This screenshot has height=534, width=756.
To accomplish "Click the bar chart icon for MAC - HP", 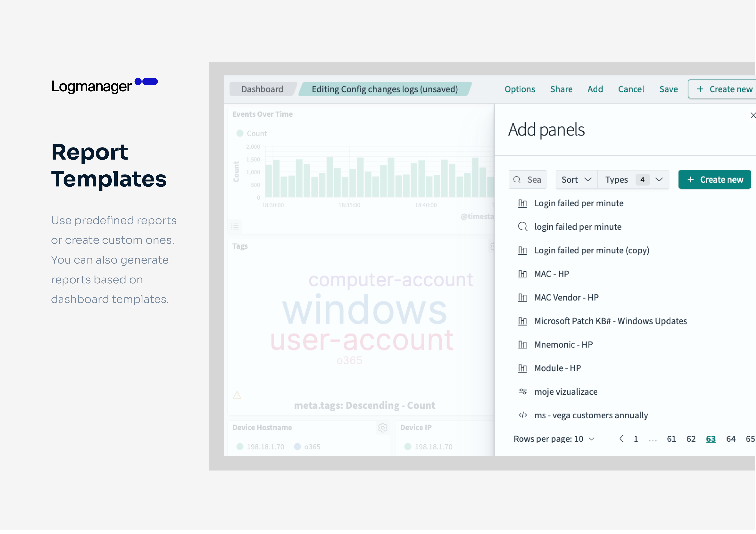I will (x=523, y=274).
